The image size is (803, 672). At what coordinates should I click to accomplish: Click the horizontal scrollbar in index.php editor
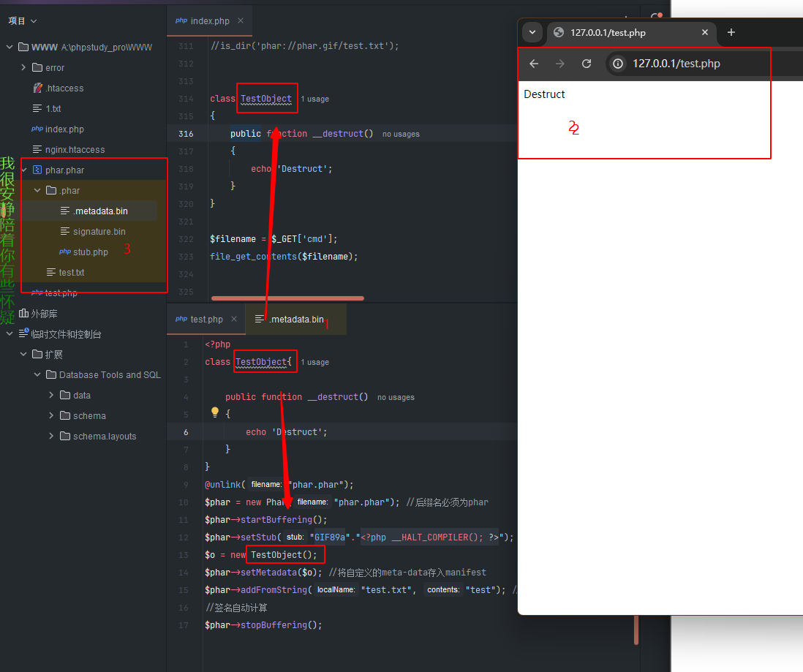coord(287,298)
